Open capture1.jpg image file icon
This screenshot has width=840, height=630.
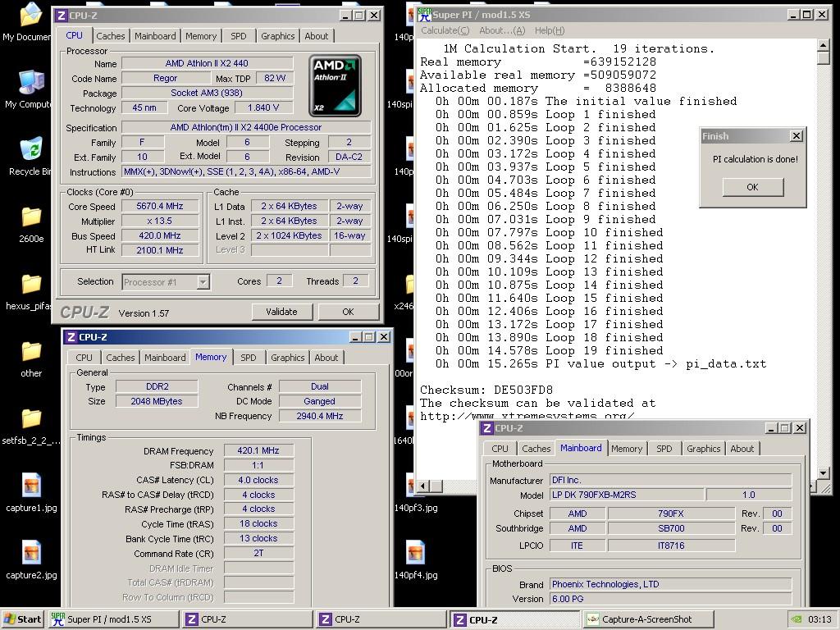click(x=31, y=485)
